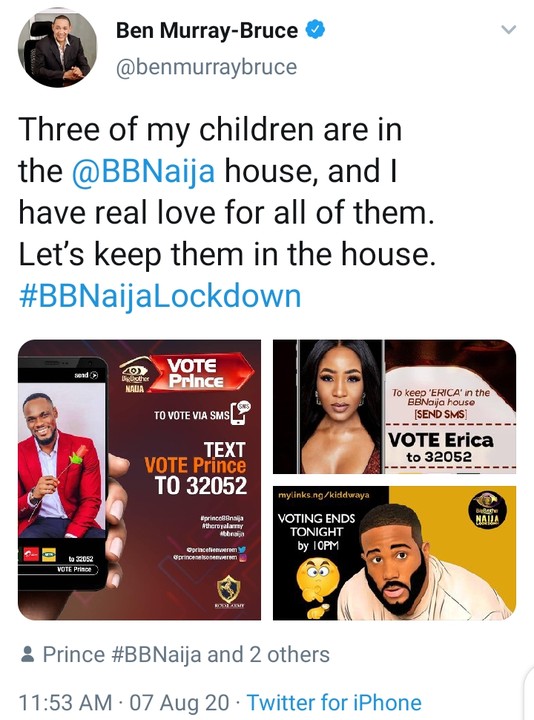View the Vote Erica image
534x720 pixels.
click(x=394, y=407)
